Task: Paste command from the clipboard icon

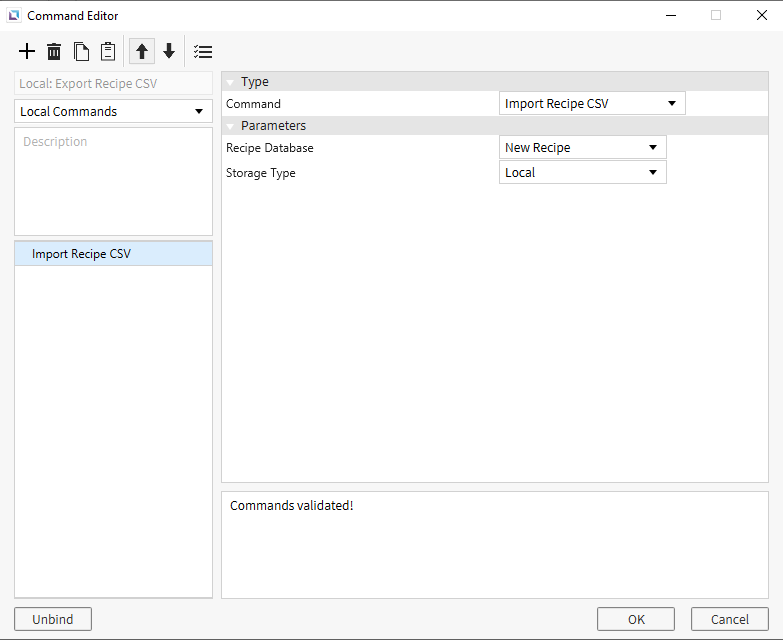Action: pos(108,51)
